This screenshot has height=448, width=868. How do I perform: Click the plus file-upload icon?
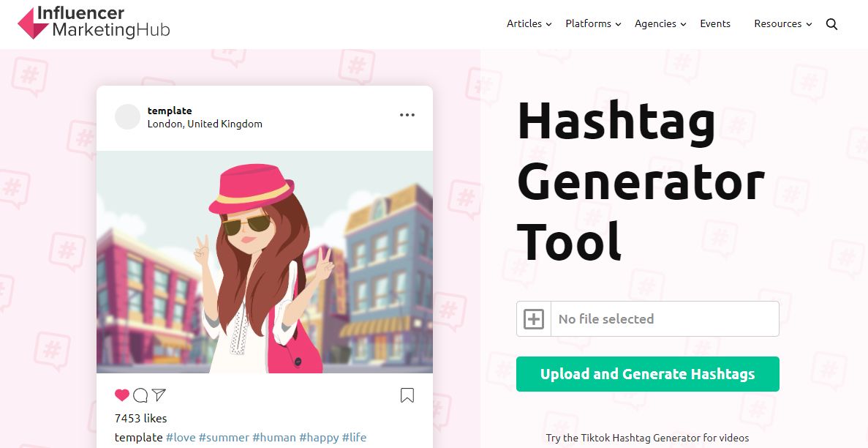[x=534, y=319]
